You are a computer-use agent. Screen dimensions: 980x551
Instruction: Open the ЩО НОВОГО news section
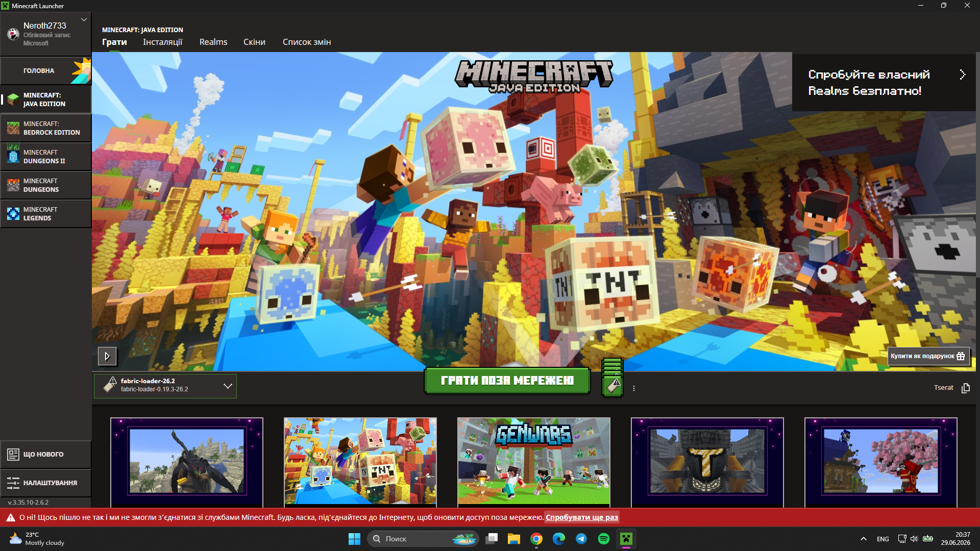(x=46, y=454)
